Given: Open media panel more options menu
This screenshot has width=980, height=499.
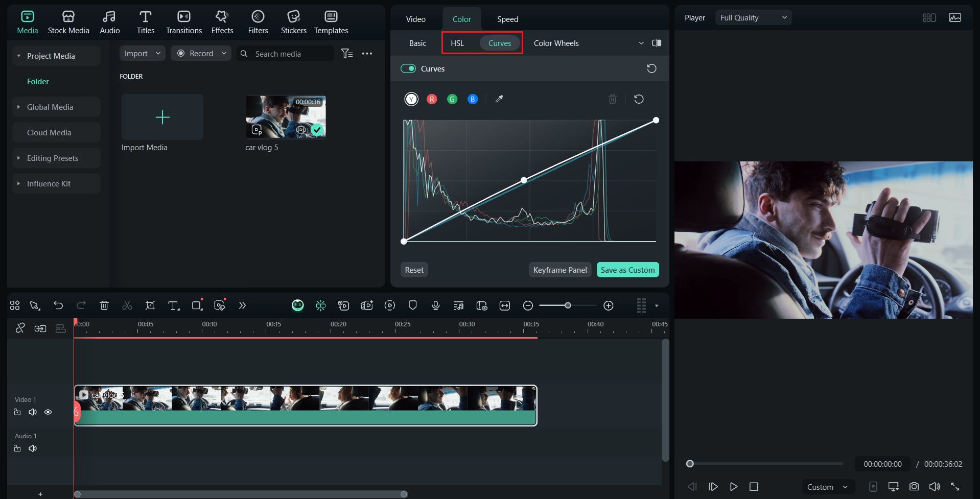Looking at the screenshot, I should [x=367, y=54].
